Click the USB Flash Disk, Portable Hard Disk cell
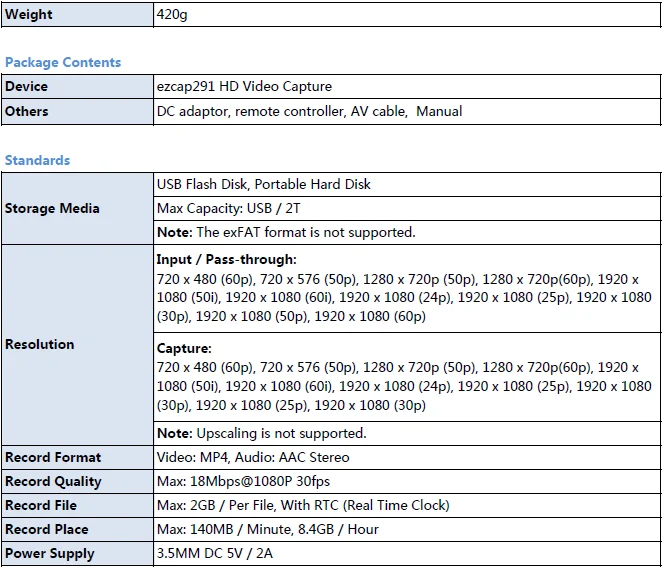 [x=263, y=184]
